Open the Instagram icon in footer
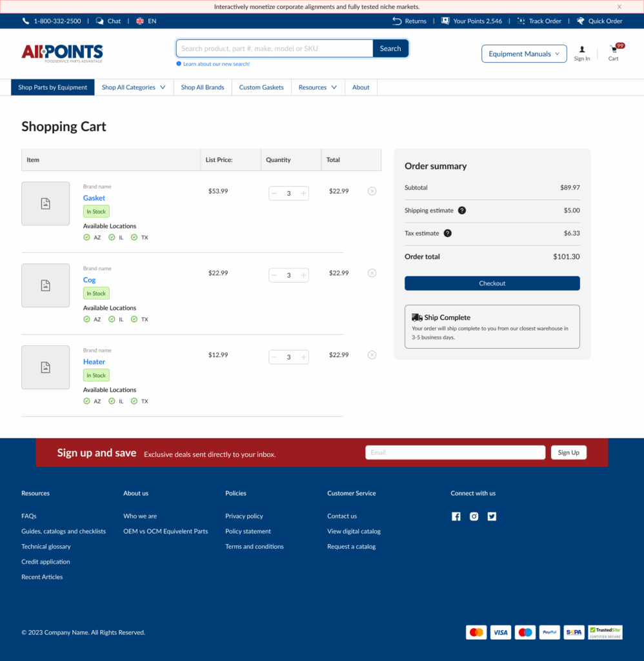This screenshot has width=644, height=661. (474, 516)
